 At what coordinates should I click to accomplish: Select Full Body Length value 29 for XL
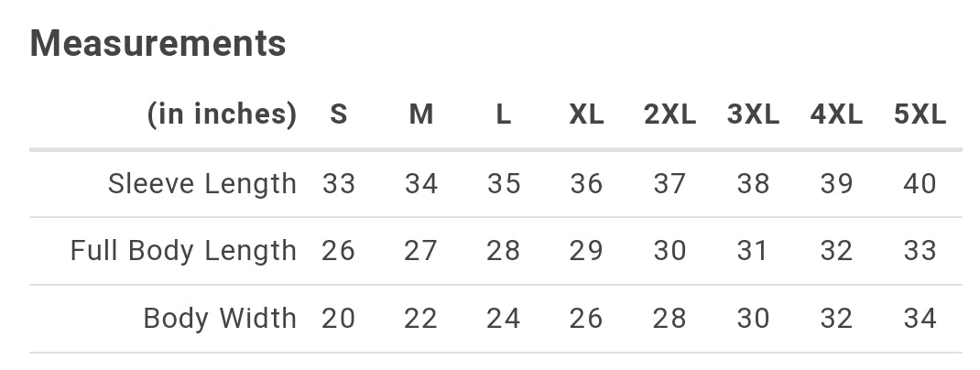point(586,251)
